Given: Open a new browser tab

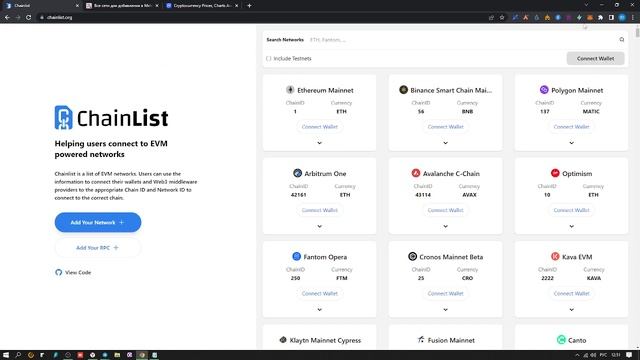Looking at the screenshot, I should tap(249, 6).
